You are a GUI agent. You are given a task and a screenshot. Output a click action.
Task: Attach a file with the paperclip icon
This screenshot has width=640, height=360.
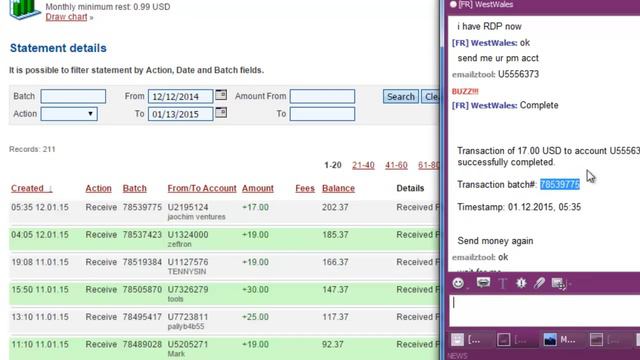[539, 283]
